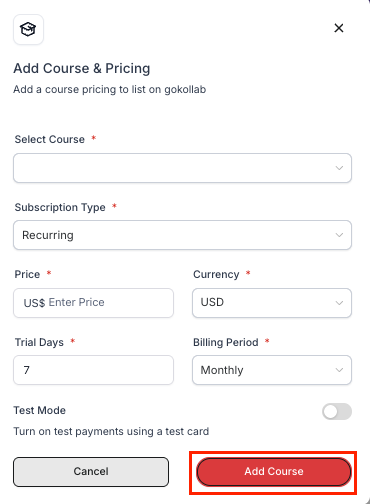Click the Add Course button
The height and width of the screenshot is (504, 370).
click(x=274, y=472)
